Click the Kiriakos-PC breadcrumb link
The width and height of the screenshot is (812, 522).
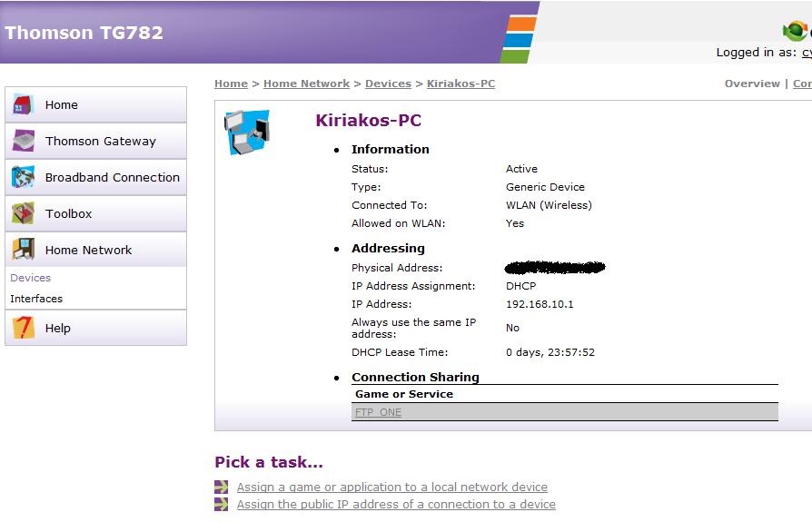[460, 84]
